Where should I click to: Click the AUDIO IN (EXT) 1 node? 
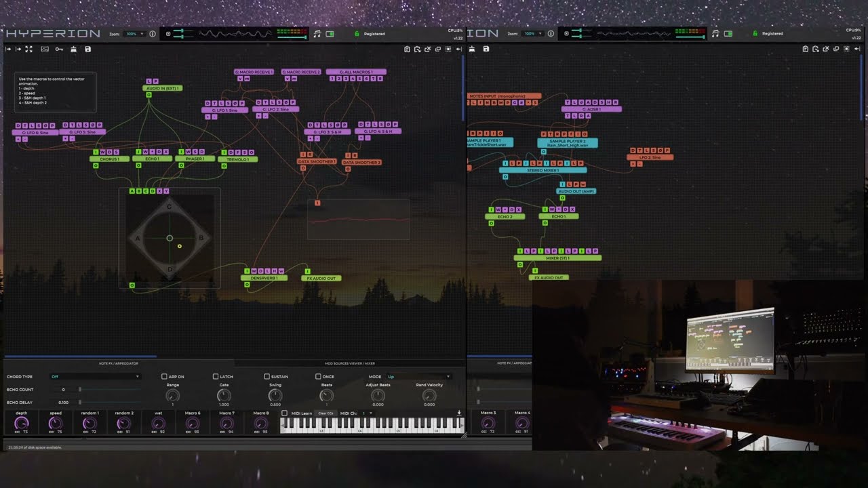[x=163, y=88]
